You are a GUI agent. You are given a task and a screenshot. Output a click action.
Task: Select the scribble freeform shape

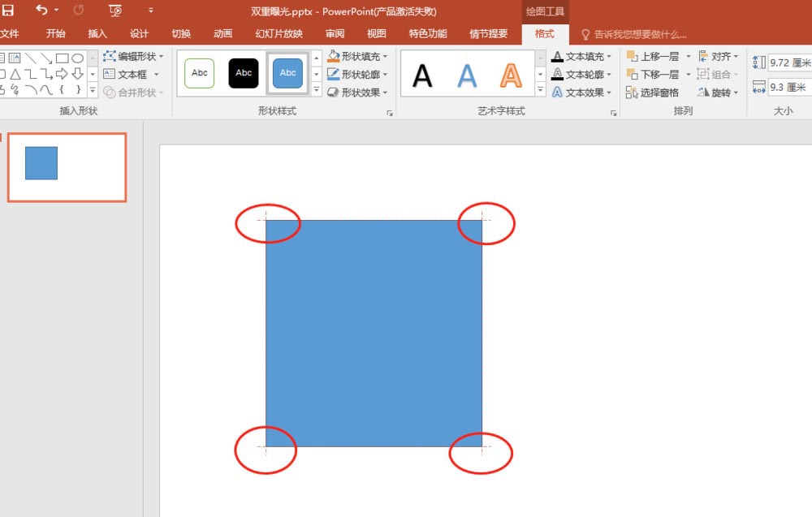15,90
